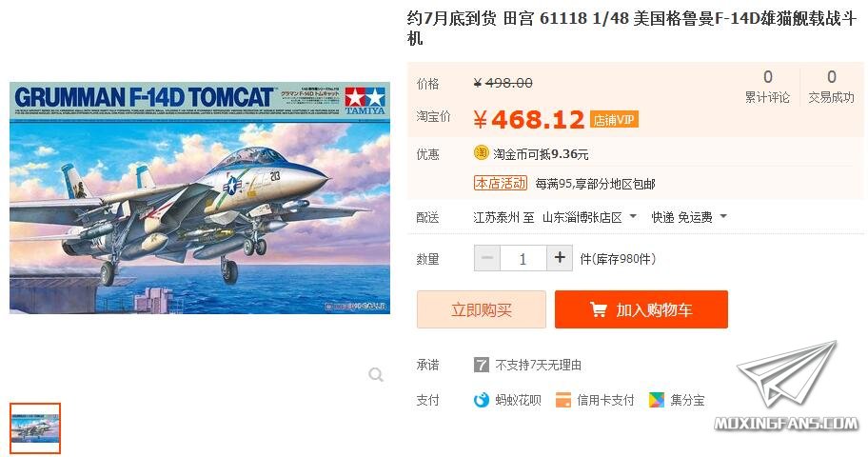868x457 pixels.
Task: Click the 本店活动 promotion tag
Action: click(501, 184)
